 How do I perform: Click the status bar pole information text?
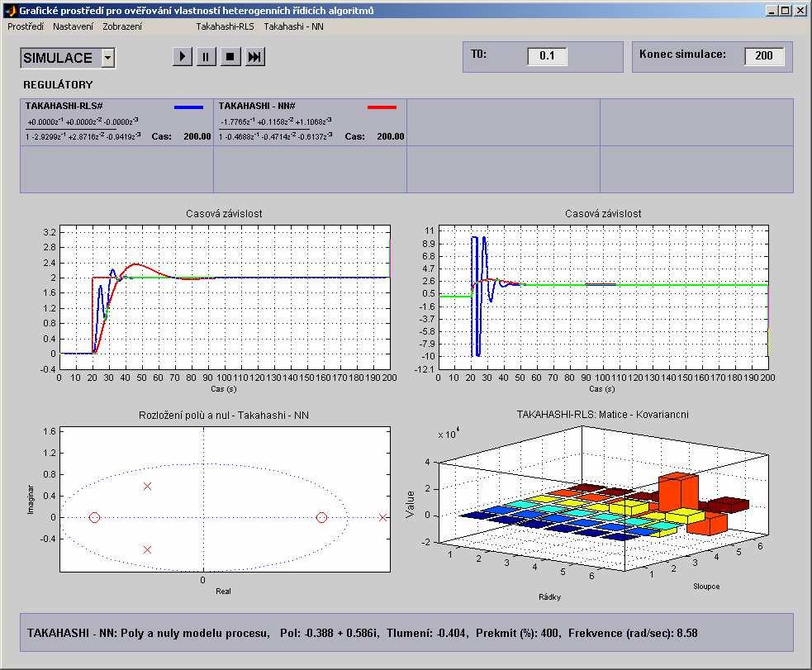tap(362, 633)
